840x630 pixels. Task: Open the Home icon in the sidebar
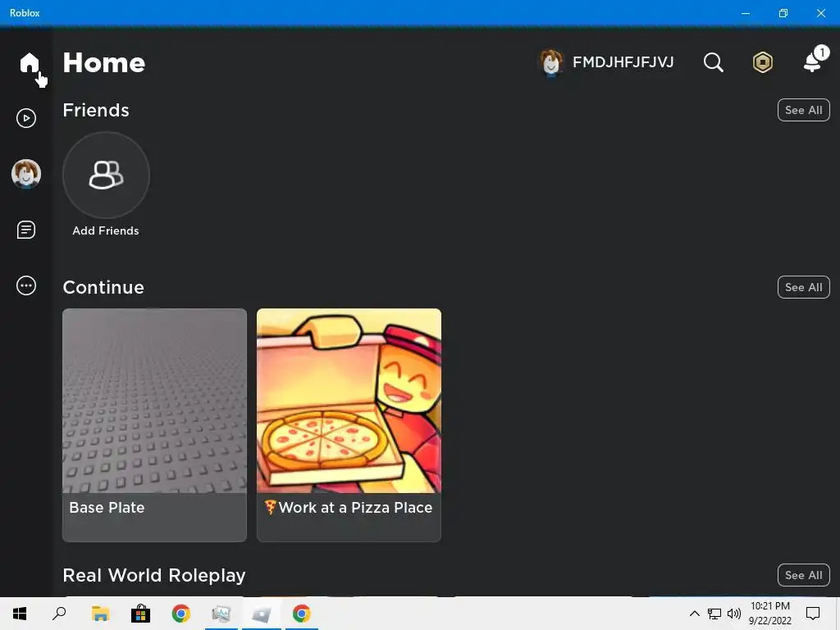[29, 62]
